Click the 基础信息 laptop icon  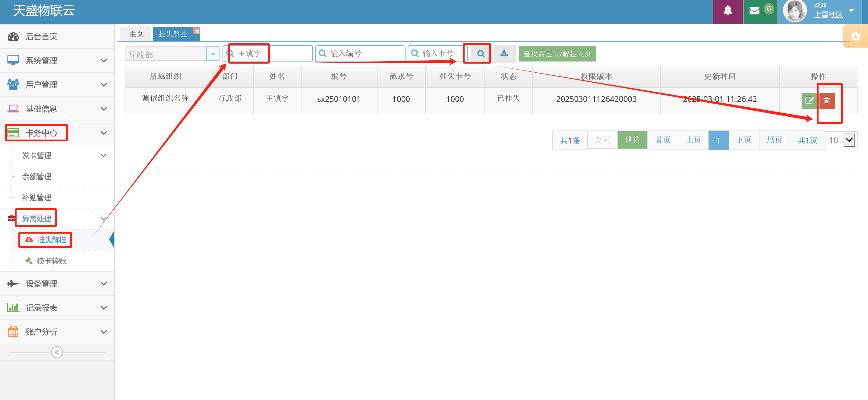[13, 109]
